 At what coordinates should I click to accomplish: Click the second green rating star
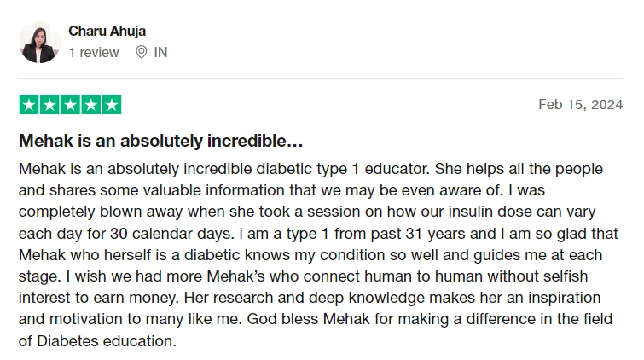pos(49,105)
